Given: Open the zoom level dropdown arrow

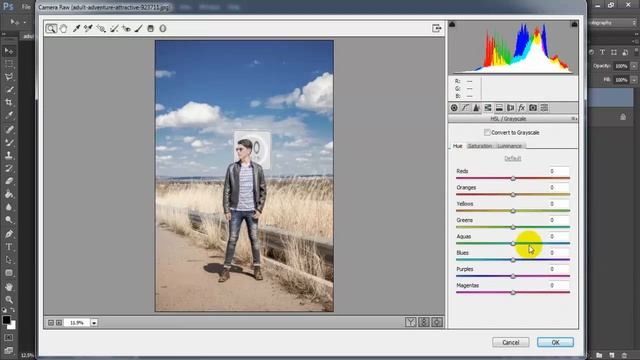Looking at the screenshot, I should (x=94, y=323).
